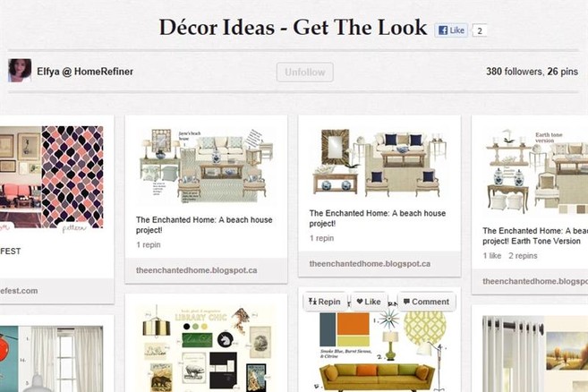588x392 pixels.
Task: Open the first beach house project pin image
Action: tap(206, 166)
